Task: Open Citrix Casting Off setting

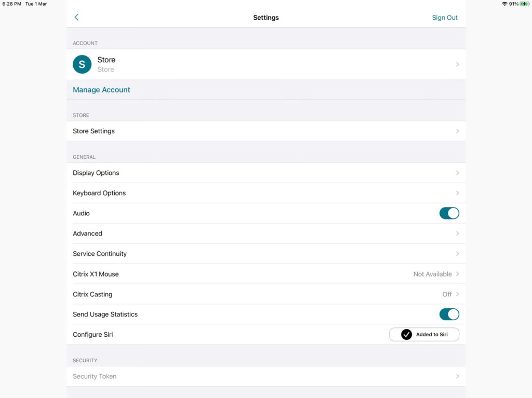Action: (266, 294)
